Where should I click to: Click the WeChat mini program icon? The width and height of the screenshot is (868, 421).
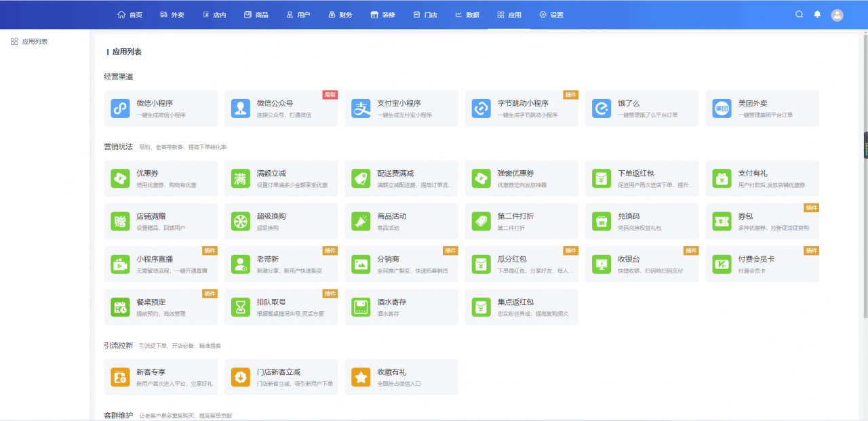(120, 108)
